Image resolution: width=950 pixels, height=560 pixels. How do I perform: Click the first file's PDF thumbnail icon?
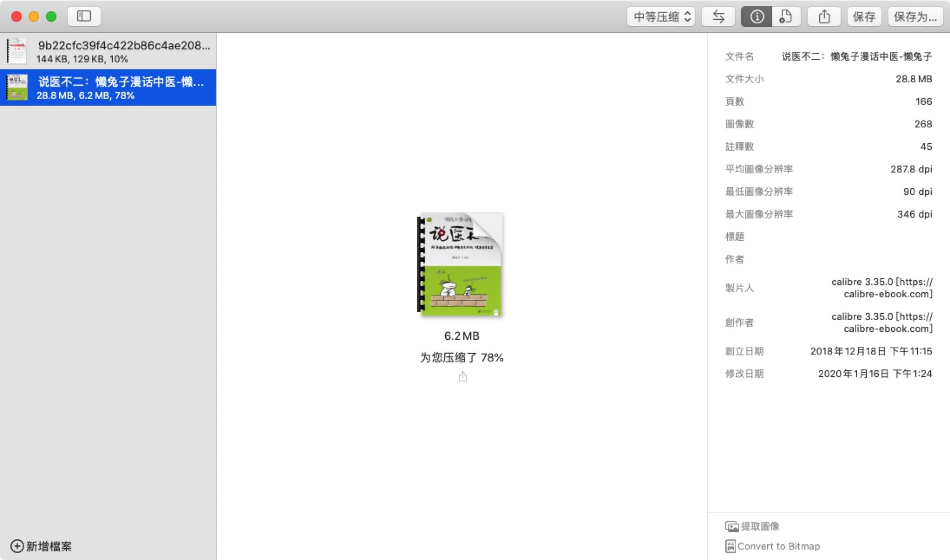coord(17,51)
